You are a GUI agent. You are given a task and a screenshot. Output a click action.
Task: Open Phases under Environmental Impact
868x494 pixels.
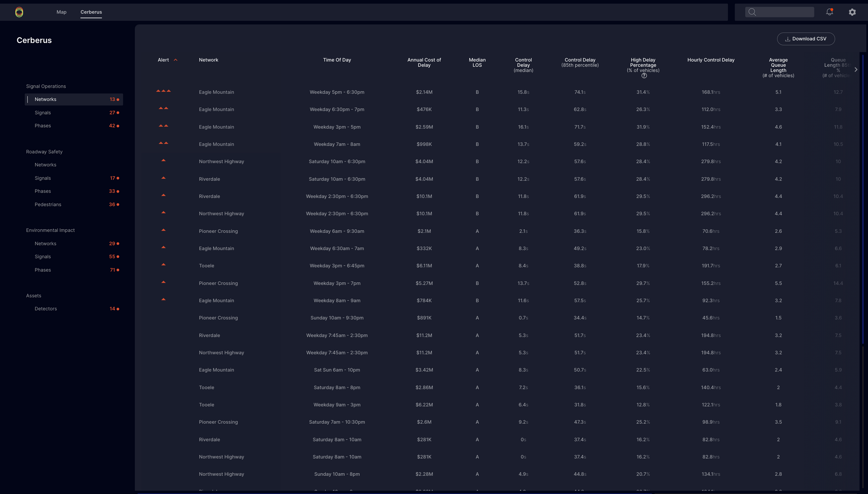click(x=43, y=270)
